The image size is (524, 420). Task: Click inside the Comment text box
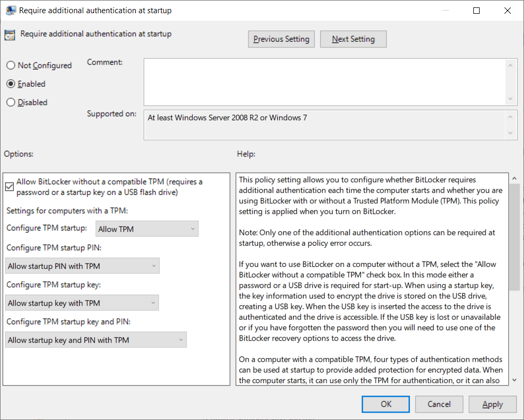[x=325, y=82]
